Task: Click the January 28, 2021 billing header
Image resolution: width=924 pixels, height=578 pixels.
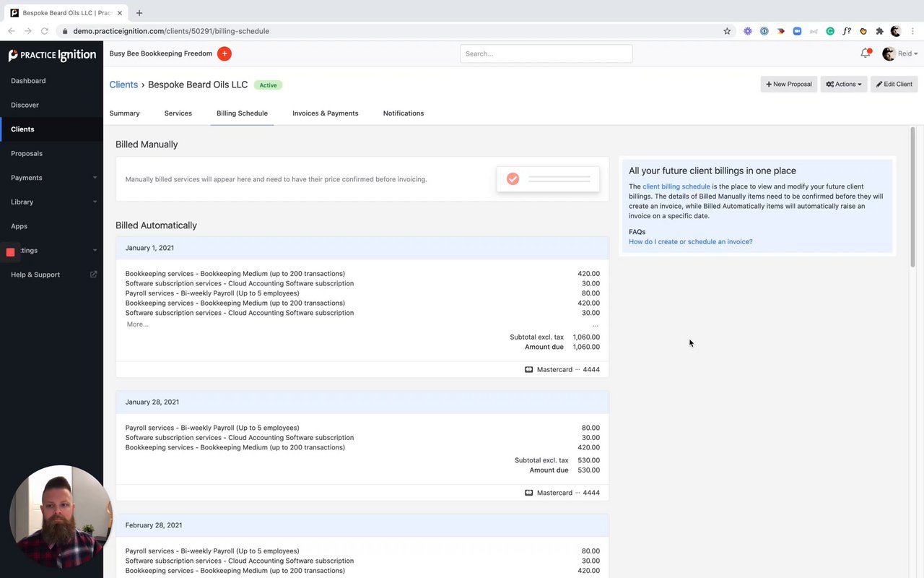Action: [362, 402]
